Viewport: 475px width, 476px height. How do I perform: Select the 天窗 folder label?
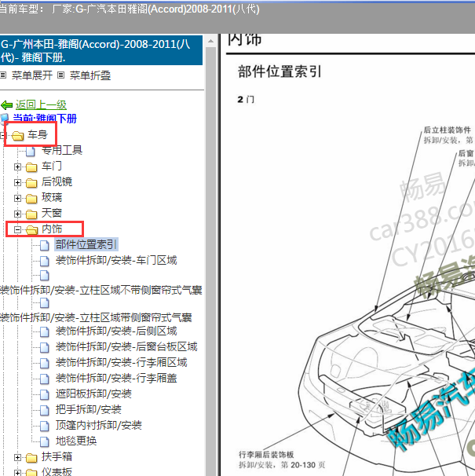click(x=52, y=214)
